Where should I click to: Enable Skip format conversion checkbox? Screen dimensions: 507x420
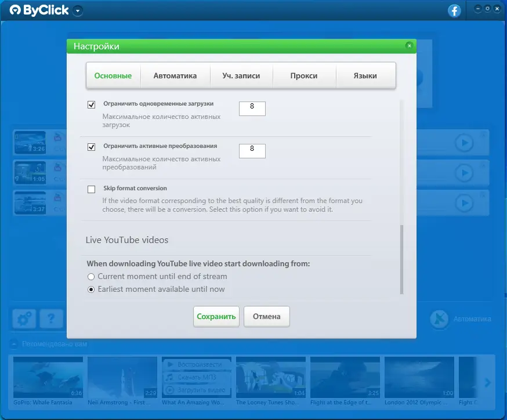tap(91, 189)
